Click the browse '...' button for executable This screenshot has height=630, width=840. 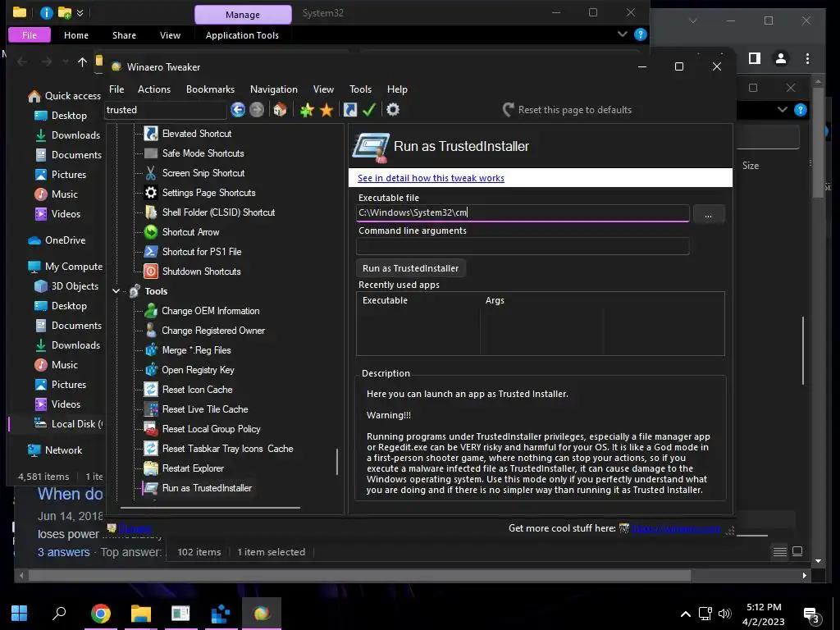[x=708, y=214]
